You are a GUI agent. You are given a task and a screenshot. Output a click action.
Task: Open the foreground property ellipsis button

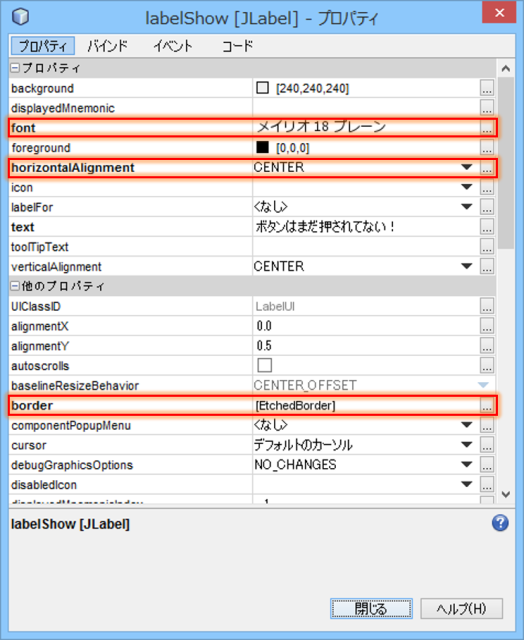click(487, 148)
